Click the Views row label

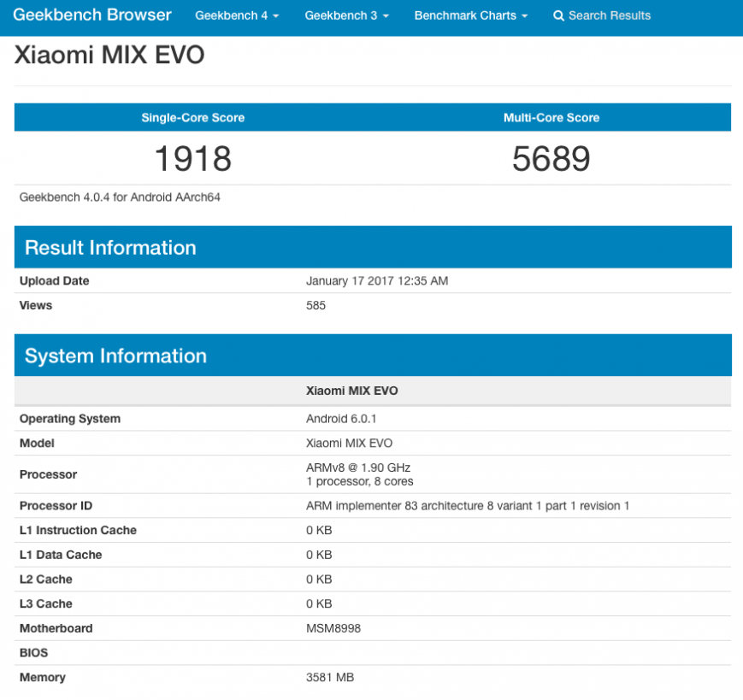36,305
